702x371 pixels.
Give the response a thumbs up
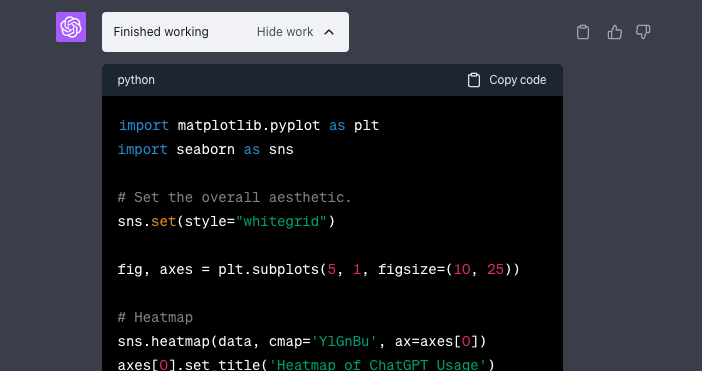coord(614,32)
